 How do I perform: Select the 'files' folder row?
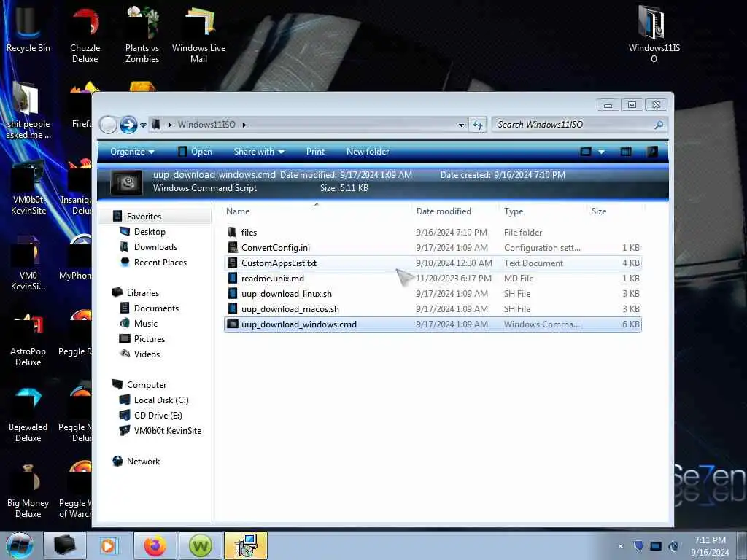pos(433,233)
